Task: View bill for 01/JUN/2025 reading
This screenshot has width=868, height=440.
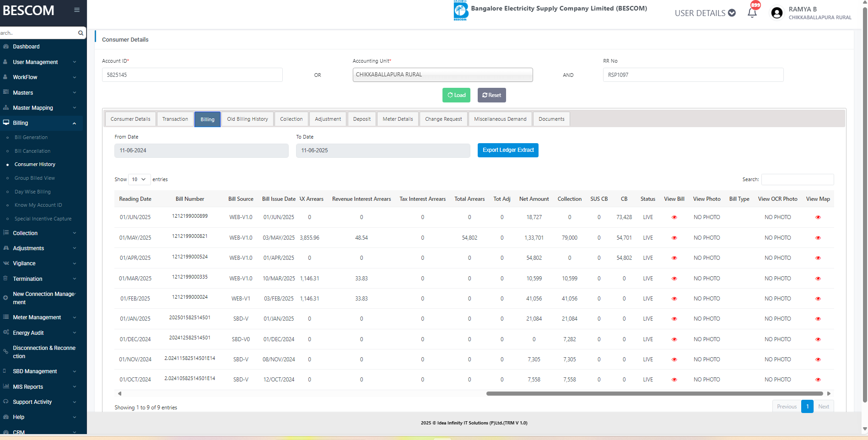Action: [674, 217]
